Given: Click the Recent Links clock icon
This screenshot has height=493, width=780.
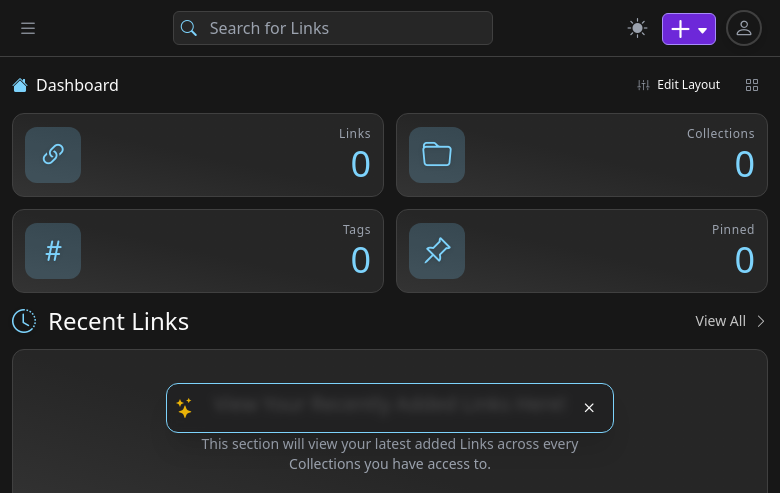Looking at the screenshot, I should [24, 321].
